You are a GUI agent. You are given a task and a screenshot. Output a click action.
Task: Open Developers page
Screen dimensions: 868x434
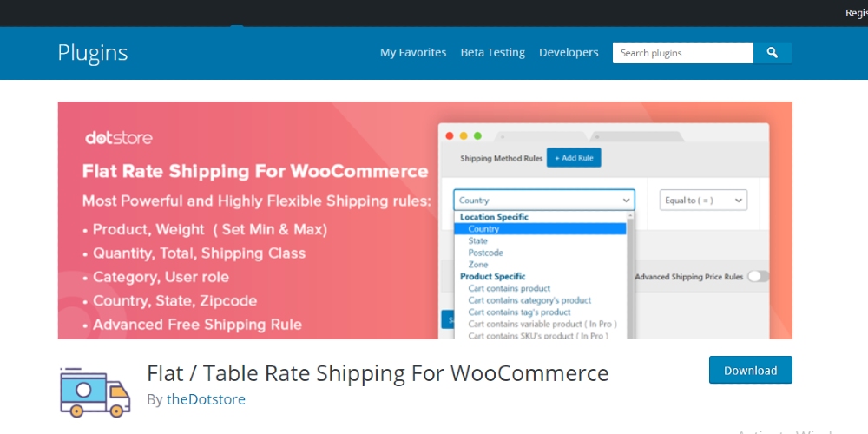(569, 53)
